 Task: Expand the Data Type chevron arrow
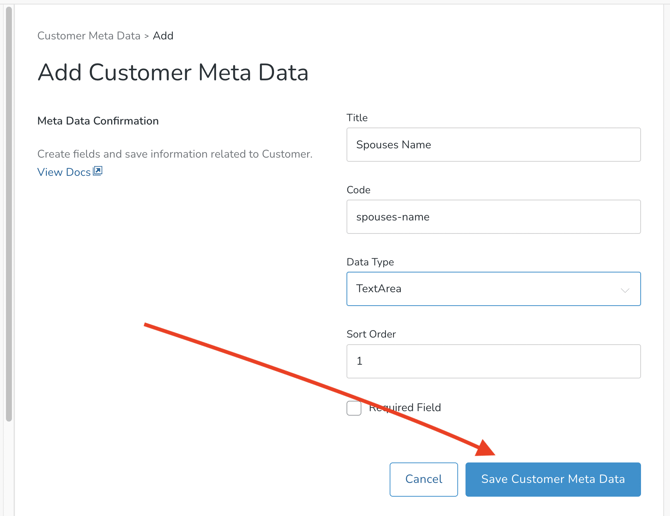click(x=625, y=290)
